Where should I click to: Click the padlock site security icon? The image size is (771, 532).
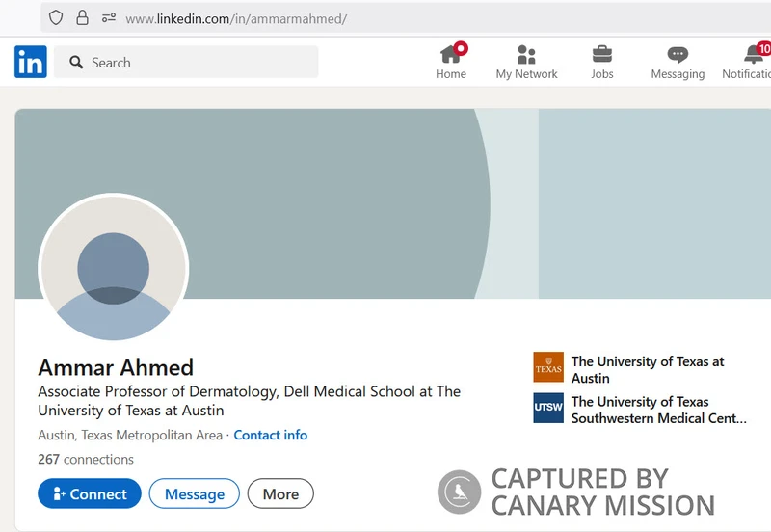[82, 18]
